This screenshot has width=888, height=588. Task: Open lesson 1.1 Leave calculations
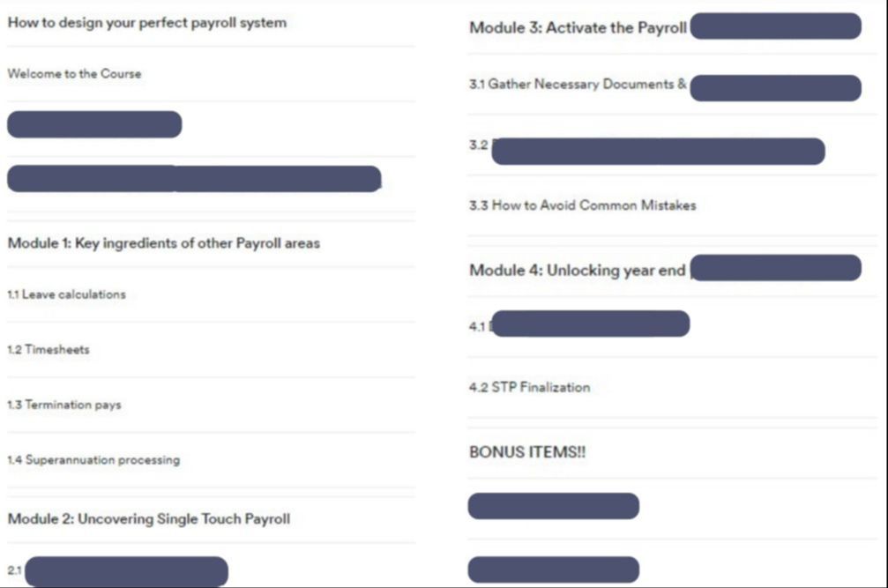point(66,294)
